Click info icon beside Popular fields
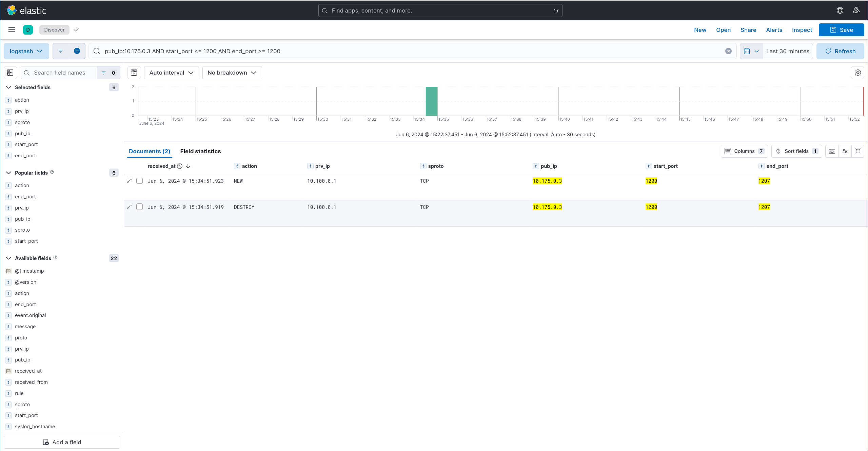Viewport: 868px width, 451px height. pos(52,172)
